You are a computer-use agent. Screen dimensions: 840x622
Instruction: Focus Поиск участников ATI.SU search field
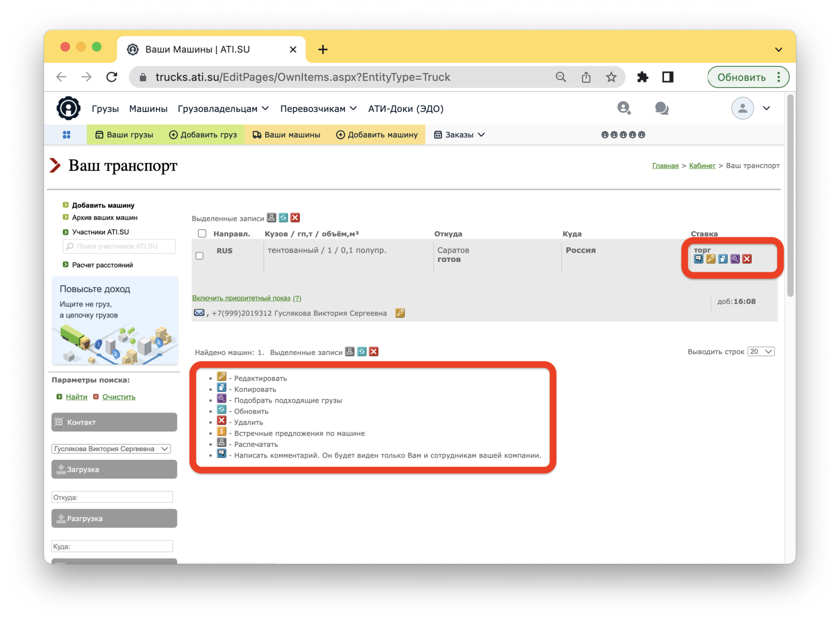click(x=119, y=246)
